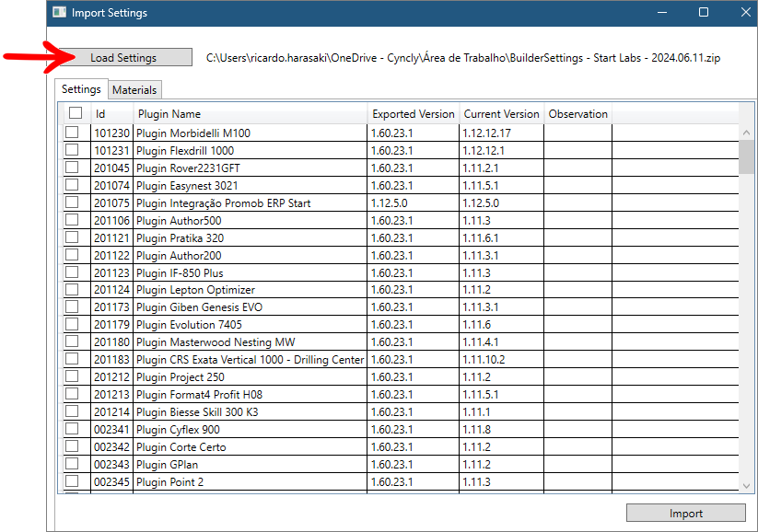Select 'Plugin Format4 Profit H08' name cell
The width and height of the screenshot is (758, 532).
[250, 394]
